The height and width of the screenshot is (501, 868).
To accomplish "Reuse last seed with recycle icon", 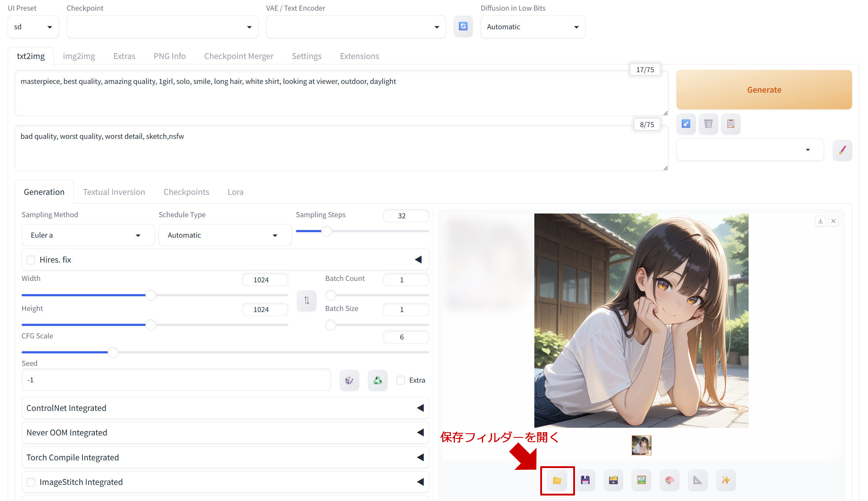I will [378, 381].
